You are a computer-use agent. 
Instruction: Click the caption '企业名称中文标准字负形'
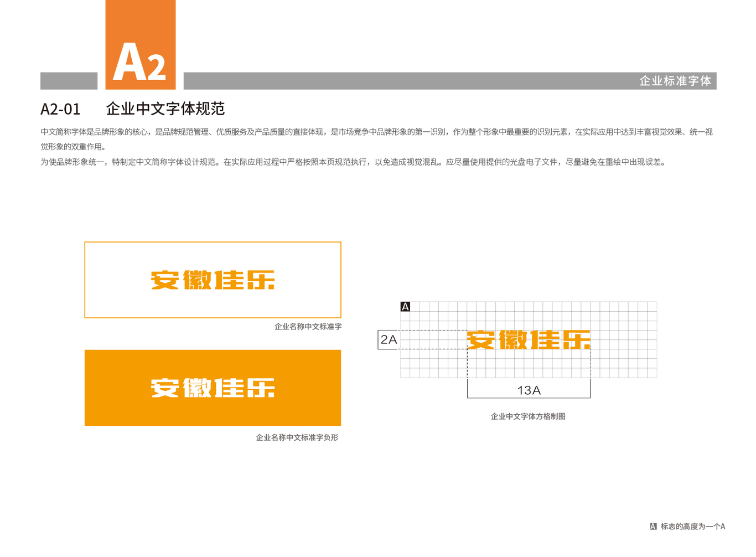297,437
